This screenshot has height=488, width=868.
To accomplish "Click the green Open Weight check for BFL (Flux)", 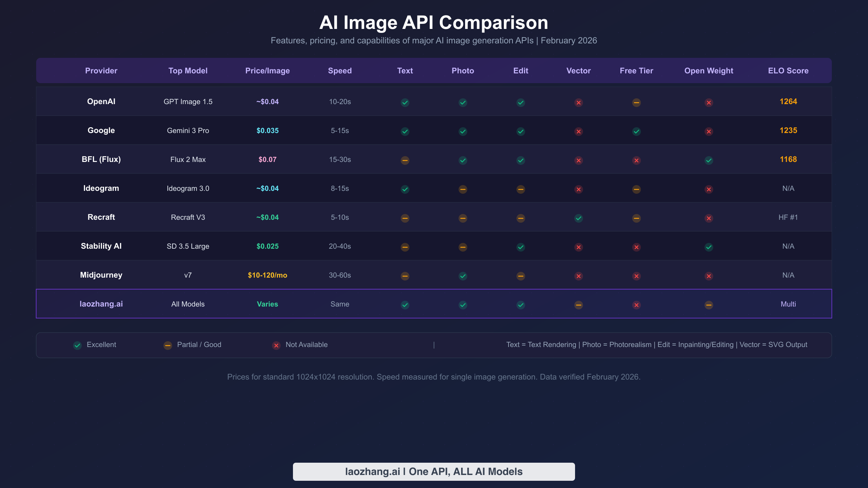I will pos(709,160).
